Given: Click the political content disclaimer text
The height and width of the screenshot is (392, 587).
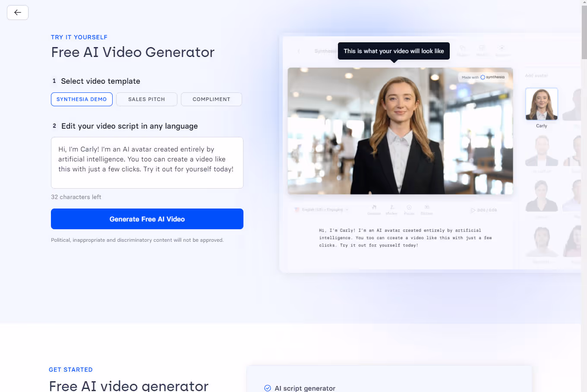Looking at the screenshot, I should pyautogui.click(x=137, y=240).
